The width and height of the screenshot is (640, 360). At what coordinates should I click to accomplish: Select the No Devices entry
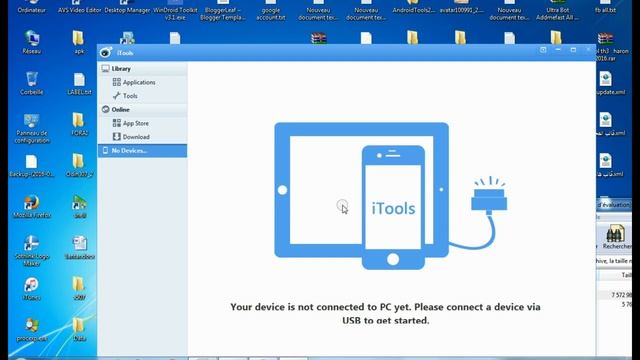(142, 151)
